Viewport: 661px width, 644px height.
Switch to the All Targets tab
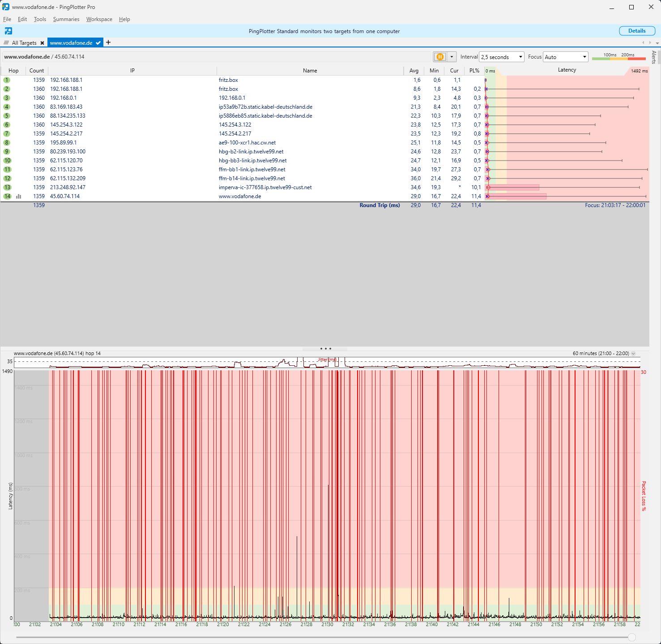click(x=24, y=43)
